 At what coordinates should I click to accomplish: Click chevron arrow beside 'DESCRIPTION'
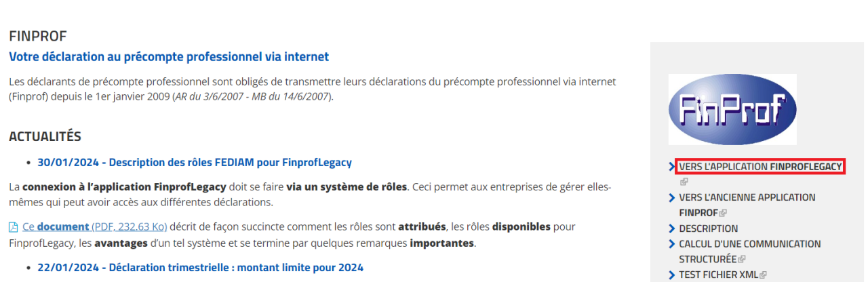[x=672, y=228]
